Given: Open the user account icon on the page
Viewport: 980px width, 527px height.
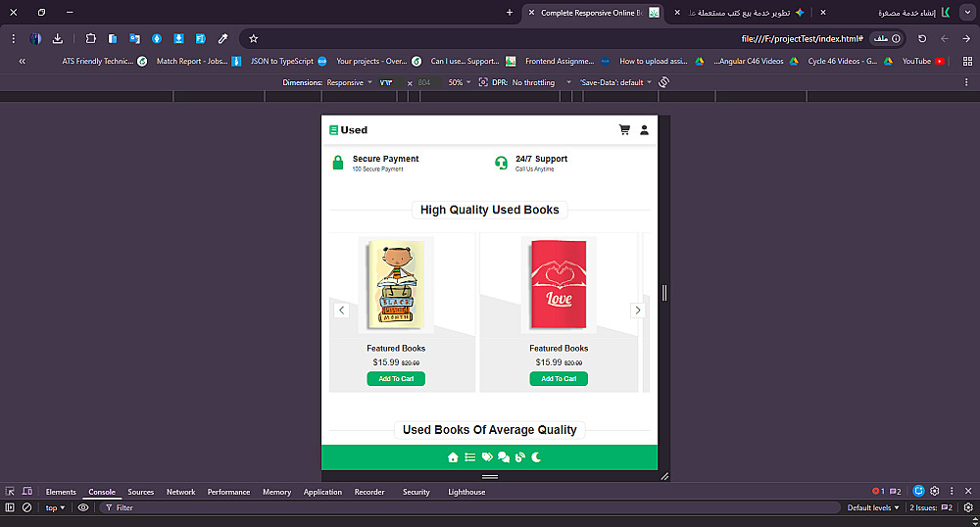Looking at the screenshot, I should click(x=644, y=130).
